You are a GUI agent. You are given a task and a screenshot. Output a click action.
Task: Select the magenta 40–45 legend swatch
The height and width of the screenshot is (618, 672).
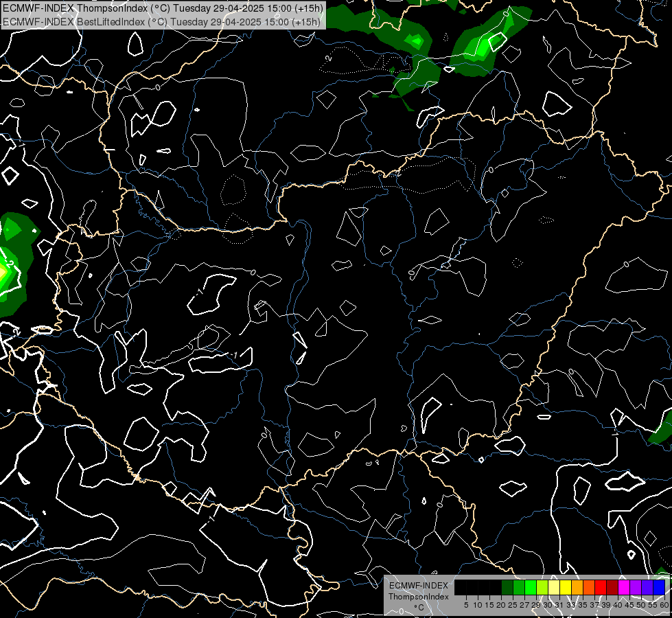(x=624, y=587)
